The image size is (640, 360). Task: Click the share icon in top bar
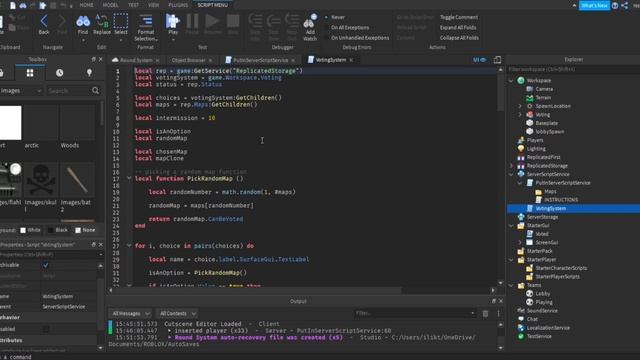coord(624,5)
